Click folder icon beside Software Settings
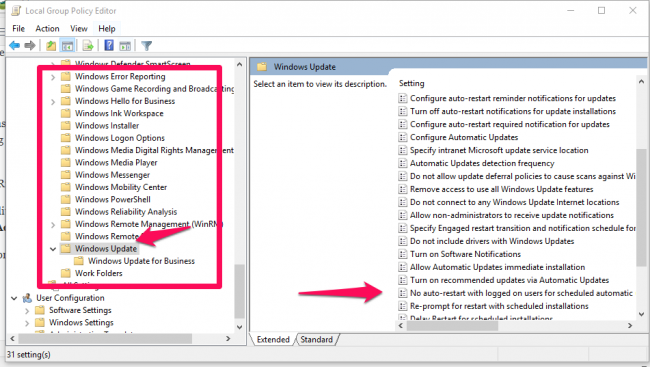The height and width of the screenshot is (367, 650). pos(40,310)
